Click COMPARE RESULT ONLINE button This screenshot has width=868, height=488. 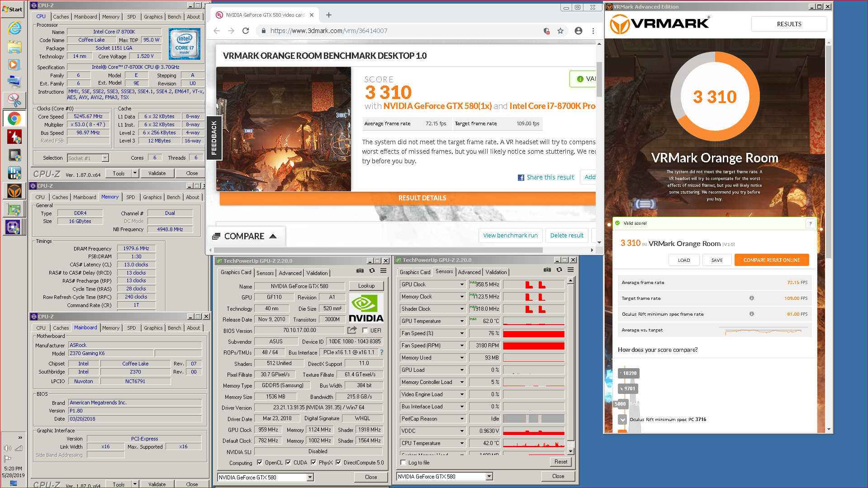772,260
